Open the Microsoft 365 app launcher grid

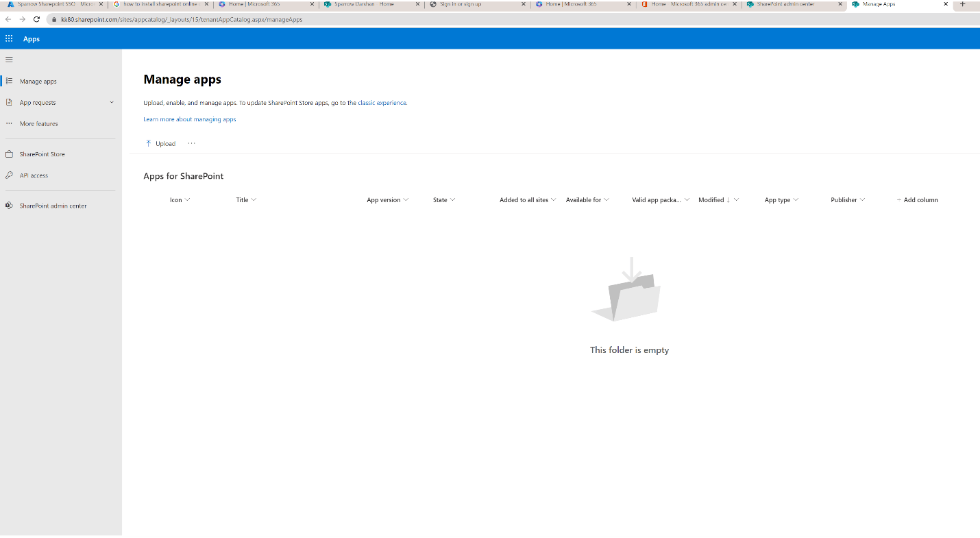pyautogui.click(x=9, y=38)
